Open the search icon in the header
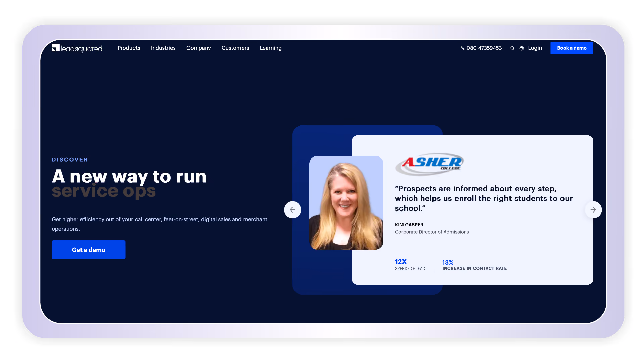This screenshot has height=362, width=644. pos(512,48)
